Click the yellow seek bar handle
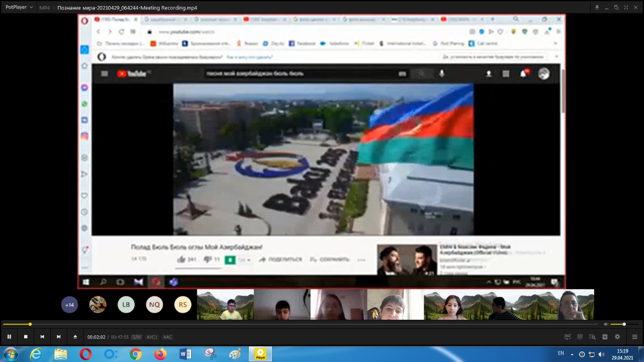 click(30, 324)
